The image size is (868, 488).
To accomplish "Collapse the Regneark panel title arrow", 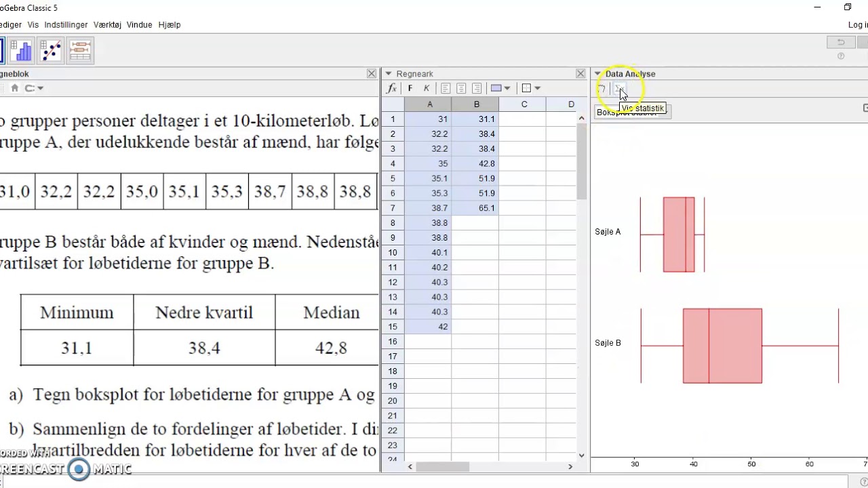I will (389, 74).
